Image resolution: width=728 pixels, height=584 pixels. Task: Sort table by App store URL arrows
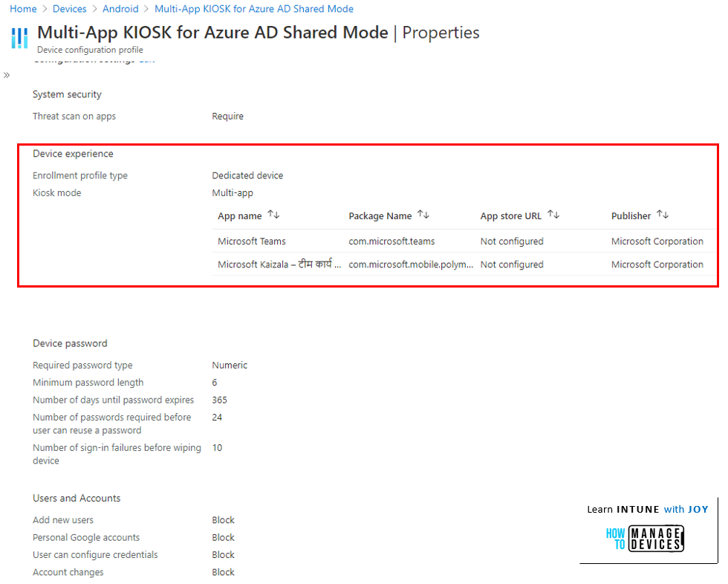[x=553, y=215]
